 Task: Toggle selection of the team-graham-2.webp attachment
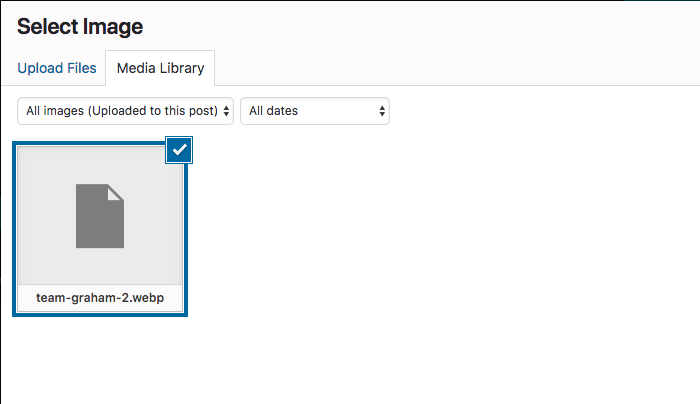point(100,229)
